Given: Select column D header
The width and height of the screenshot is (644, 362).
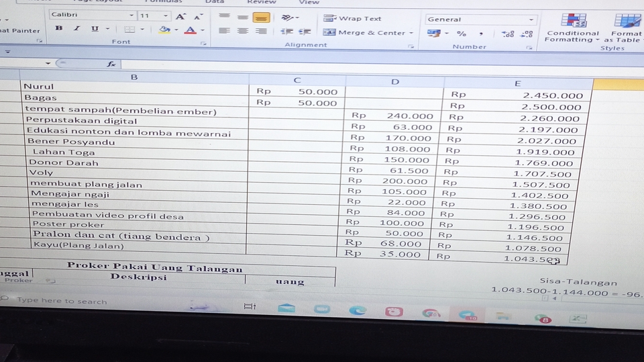Looking at the screenshot, I should point(394,82).
